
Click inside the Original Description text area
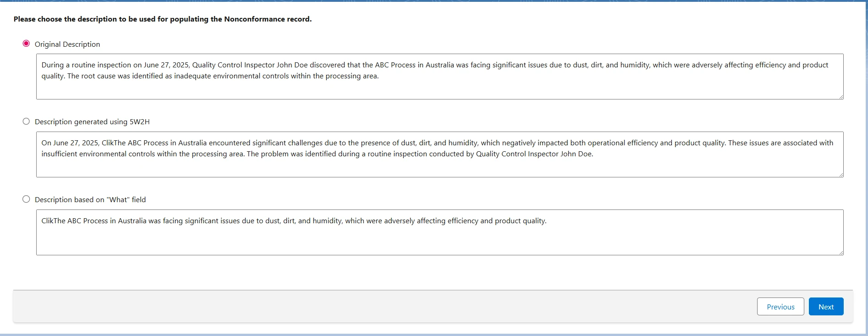click(x=439, y=88)
